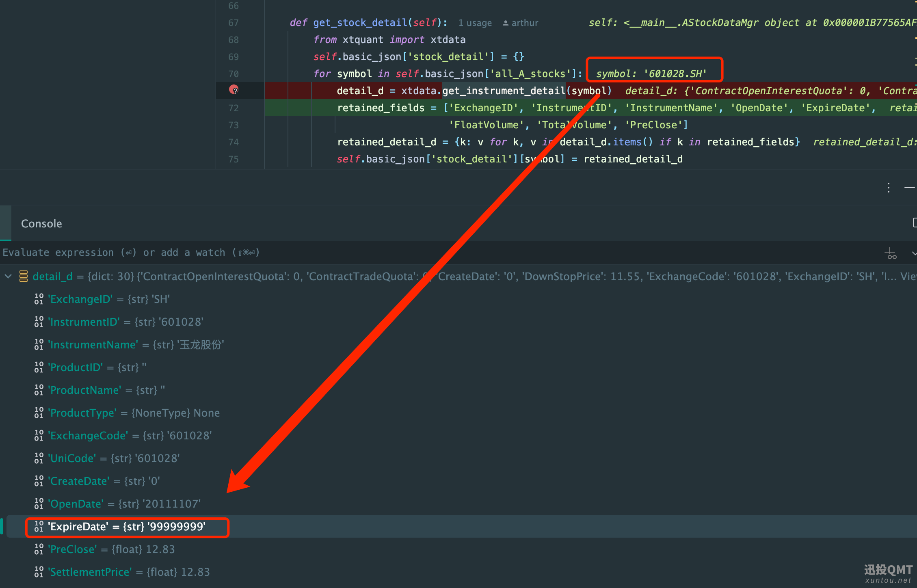The width and height of the screenshot is (917, 588).
Task: Select the 'SettlementPrice' float row
Action: click(x=461, y=572)
